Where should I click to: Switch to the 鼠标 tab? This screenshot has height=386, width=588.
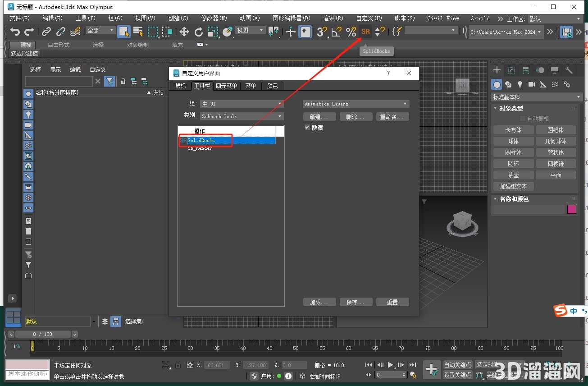(x=180, y=86)
